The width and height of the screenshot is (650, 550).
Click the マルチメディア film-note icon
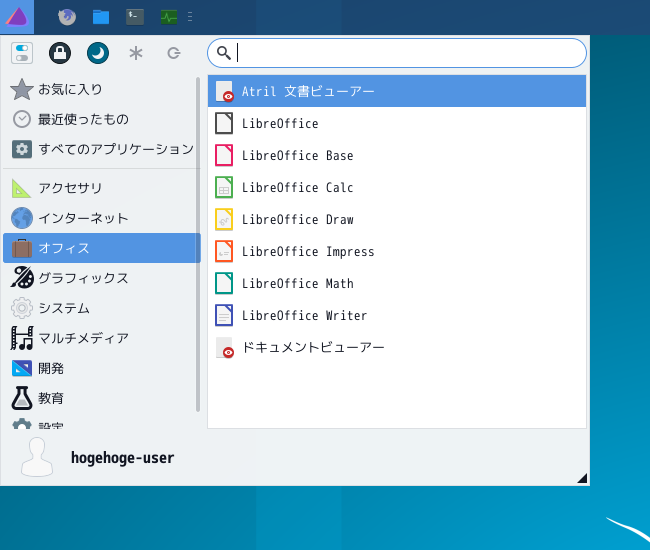tap(22, 338)
